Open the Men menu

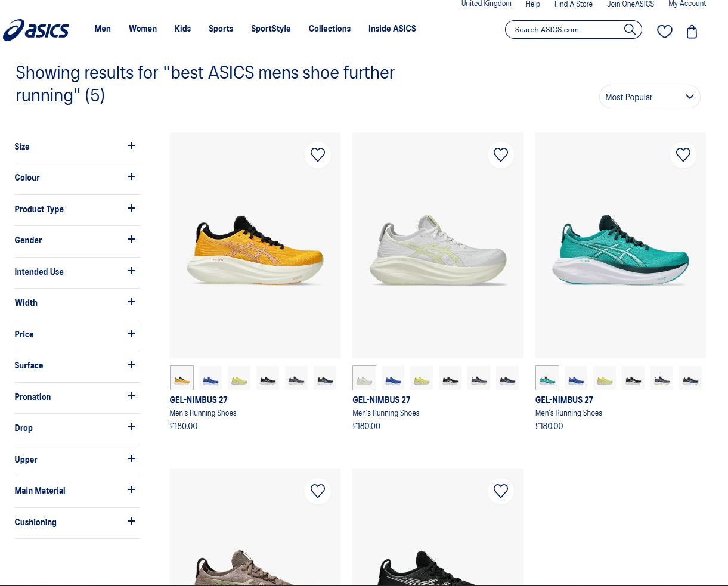coord(103,29)
